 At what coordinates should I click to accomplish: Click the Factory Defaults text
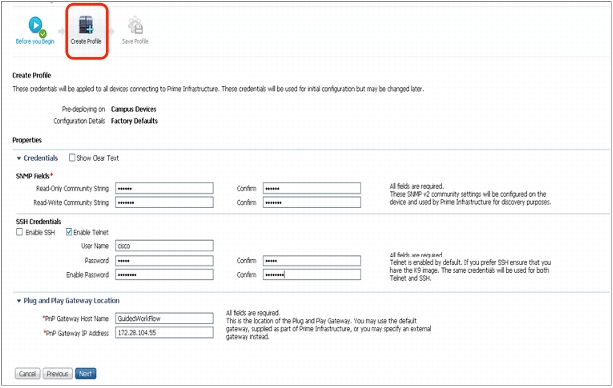(x=134, y=121)
